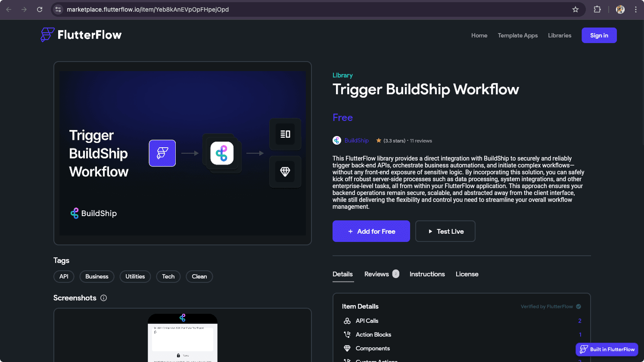Open the Home nav link
Viewport: 644px width, 362px height.
click(x=479, y=35)
